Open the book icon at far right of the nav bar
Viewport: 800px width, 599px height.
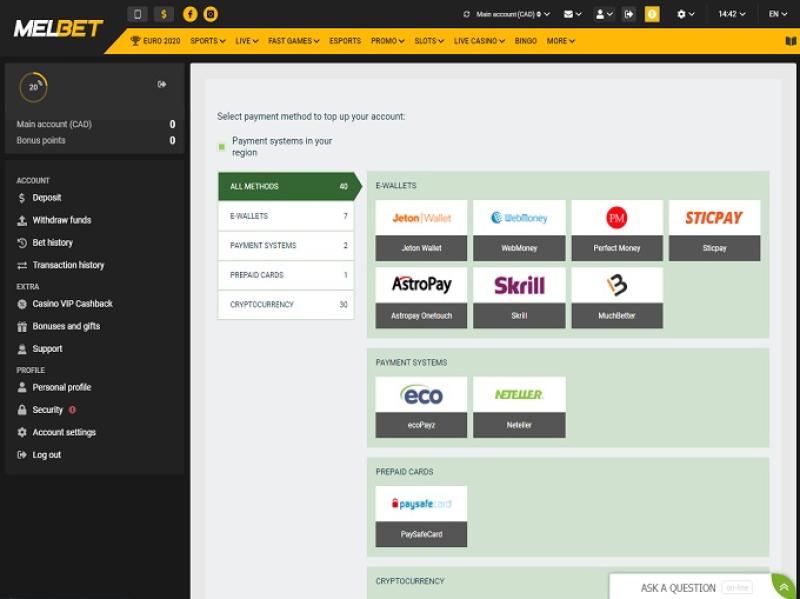click(790, 41)
